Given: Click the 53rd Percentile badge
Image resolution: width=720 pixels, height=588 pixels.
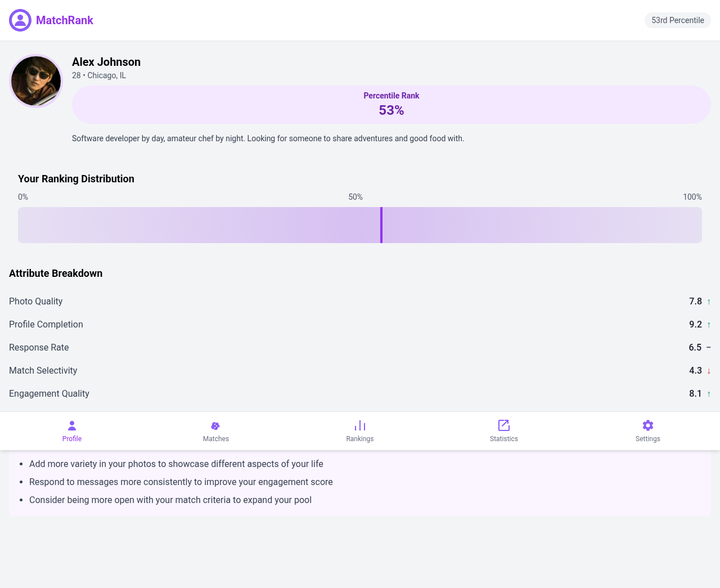Looking at the screenshot, I should [678, 20].
